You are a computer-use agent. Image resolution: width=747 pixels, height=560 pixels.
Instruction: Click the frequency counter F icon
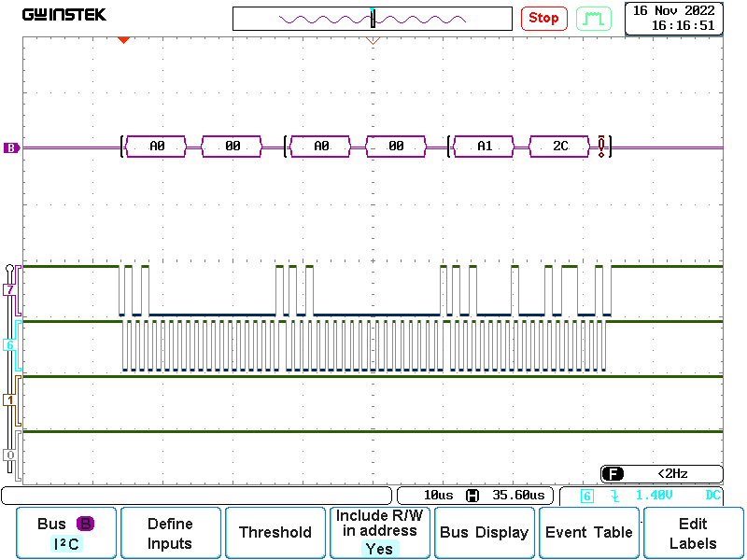[613, 474]
